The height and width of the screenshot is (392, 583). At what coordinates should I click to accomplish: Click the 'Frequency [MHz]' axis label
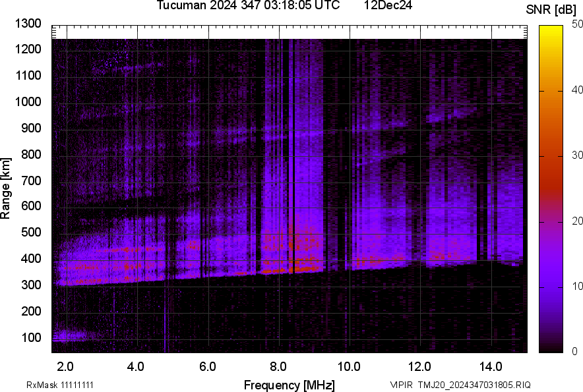(x=290, y=385)
